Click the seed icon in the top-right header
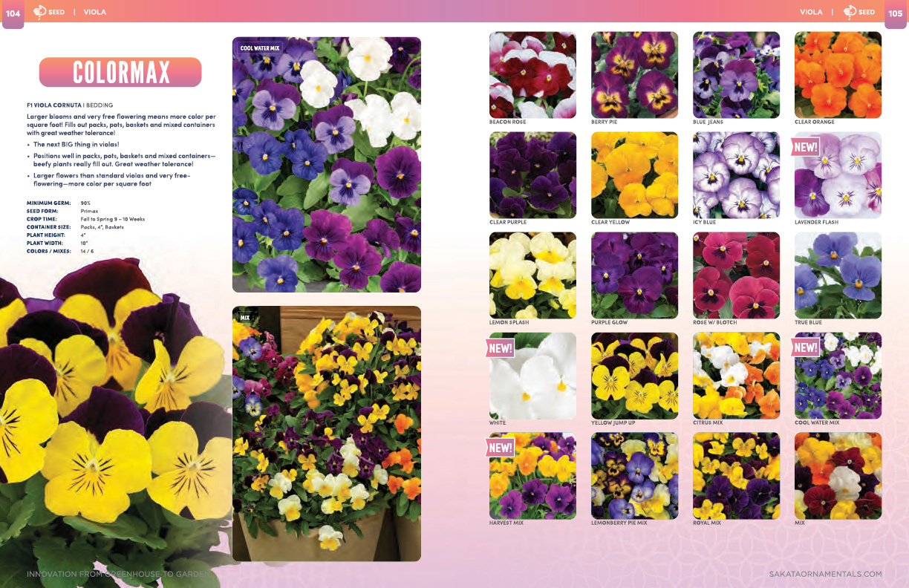 (x=850, y=12)
